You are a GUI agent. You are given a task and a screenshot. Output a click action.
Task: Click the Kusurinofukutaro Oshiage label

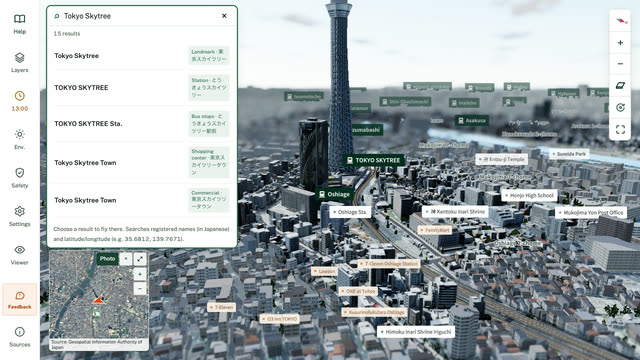click(x=374, y=312)
